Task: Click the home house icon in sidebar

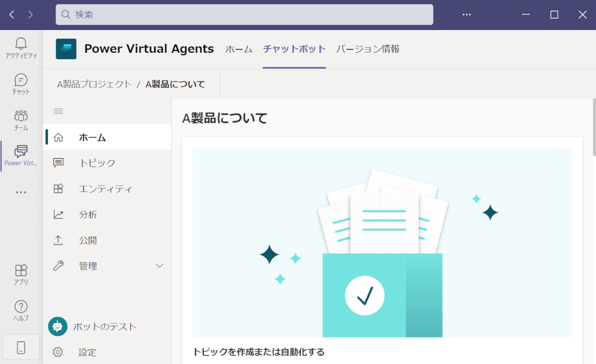Action: click(x=58, y=137)
